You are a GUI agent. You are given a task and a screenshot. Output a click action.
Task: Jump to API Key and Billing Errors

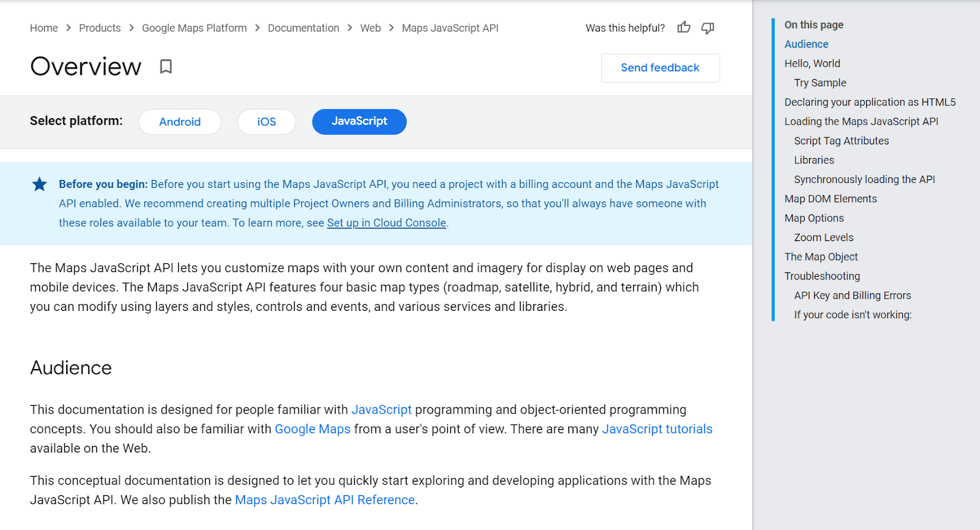coord(853,296)
